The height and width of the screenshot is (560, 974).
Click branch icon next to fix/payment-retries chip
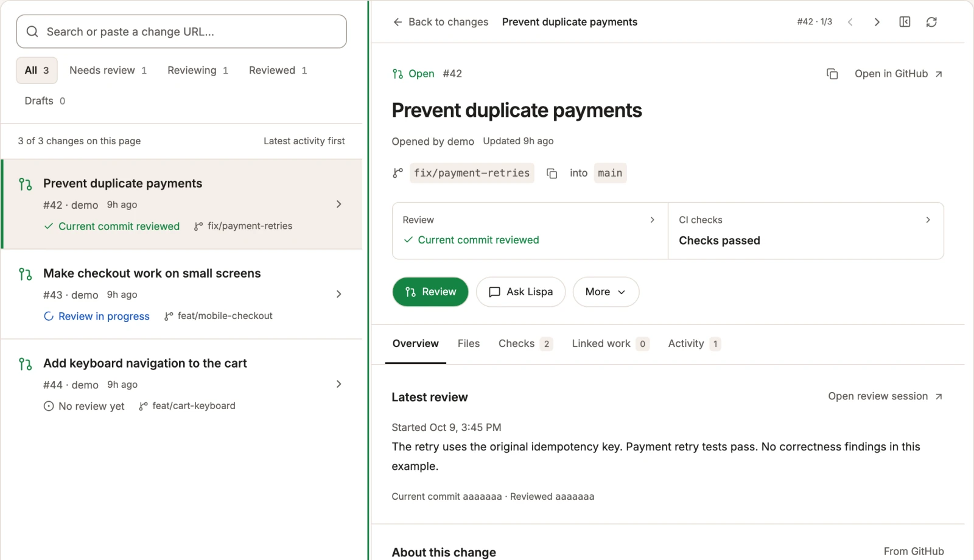[398, 173]
